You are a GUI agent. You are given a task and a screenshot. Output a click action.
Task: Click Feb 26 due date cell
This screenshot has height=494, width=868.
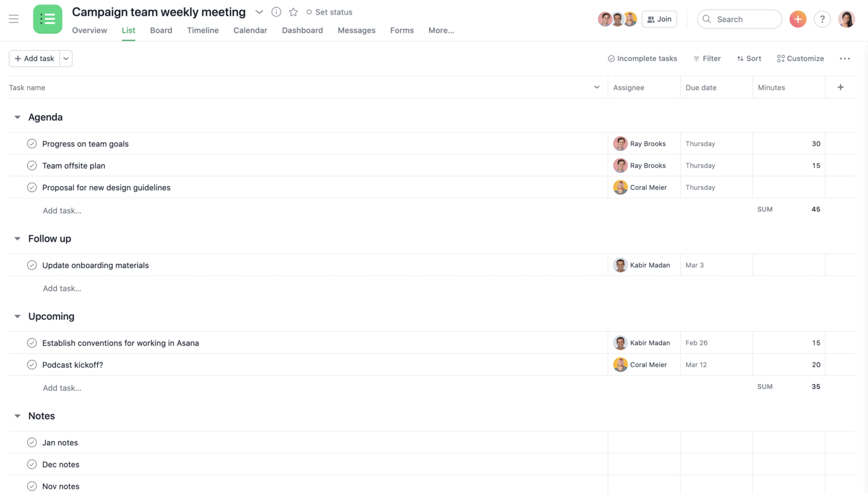[x=716, y=343]
